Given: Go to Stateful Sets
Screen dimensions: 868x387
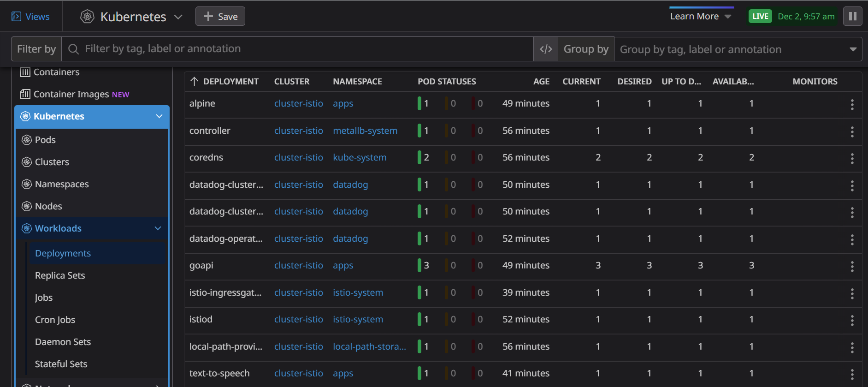Looking at the screenshot, I should (x=61, y=364).
